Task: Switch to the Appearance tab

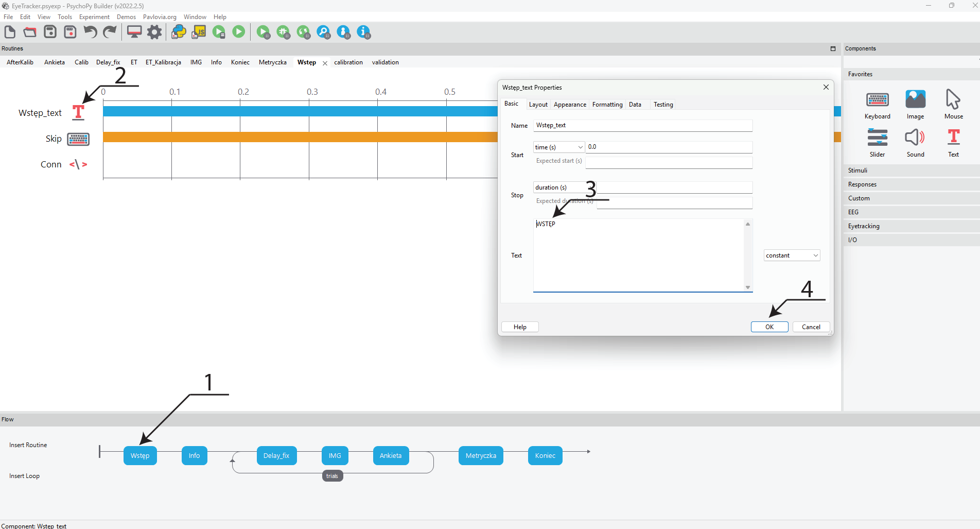Action: pos(570,105)
